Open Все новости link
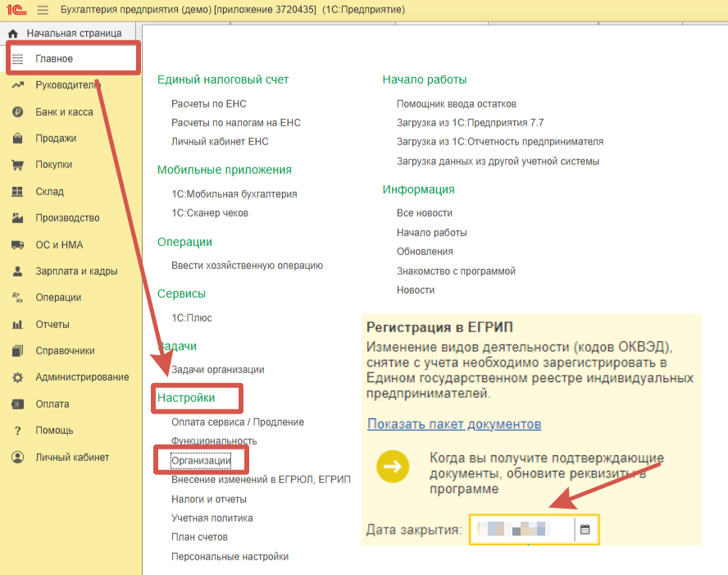This screenshot has width=728, height=575. [x=425, y=213]
